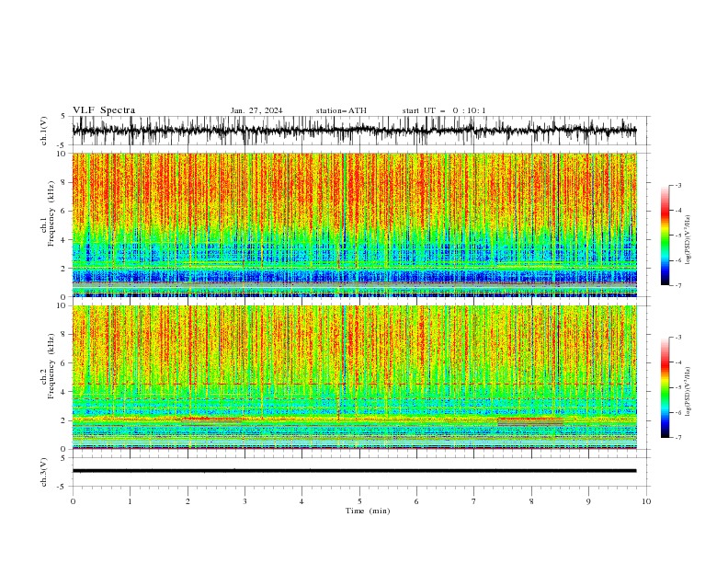Click the time axis tick label '5'
This screenshot has width=728, height=563.
359,501
